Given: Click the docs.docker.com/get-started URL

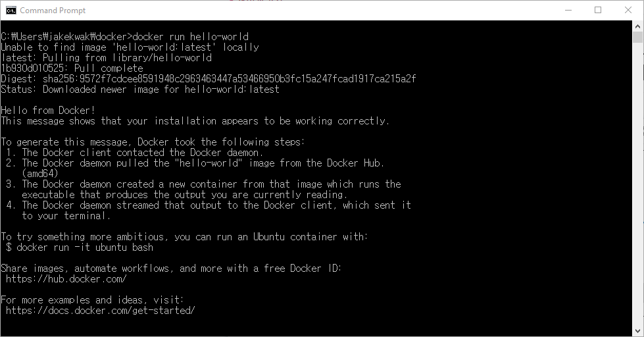Looking at the screenshot, I should click(100, 311).
